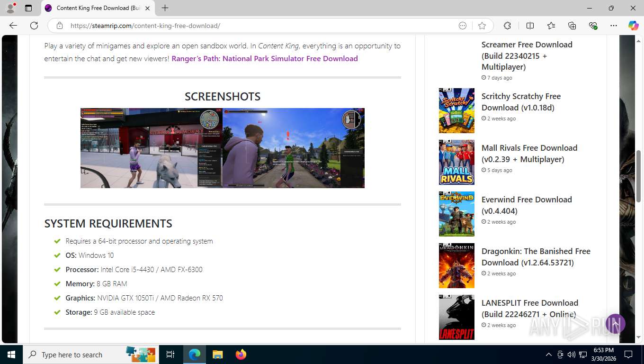644x364 pixels.
Task: Open the volume control
Action: [x=571, y=355]
